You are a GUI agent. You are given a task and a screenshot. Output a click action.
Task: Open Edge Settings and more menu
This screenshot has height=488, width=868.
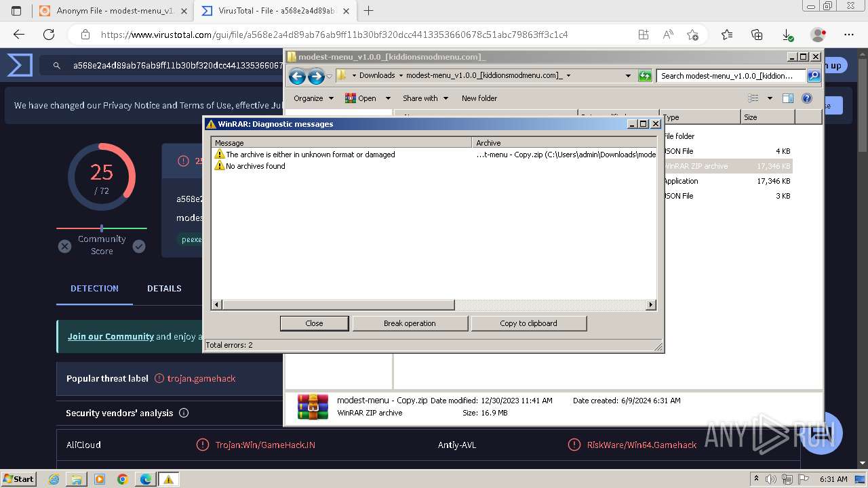point(849,35)
